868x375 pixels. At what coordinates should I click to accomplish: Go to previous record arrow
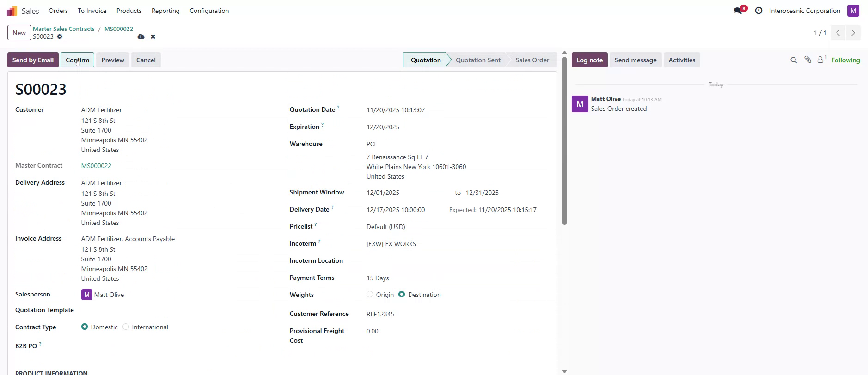tap(838, 33)
